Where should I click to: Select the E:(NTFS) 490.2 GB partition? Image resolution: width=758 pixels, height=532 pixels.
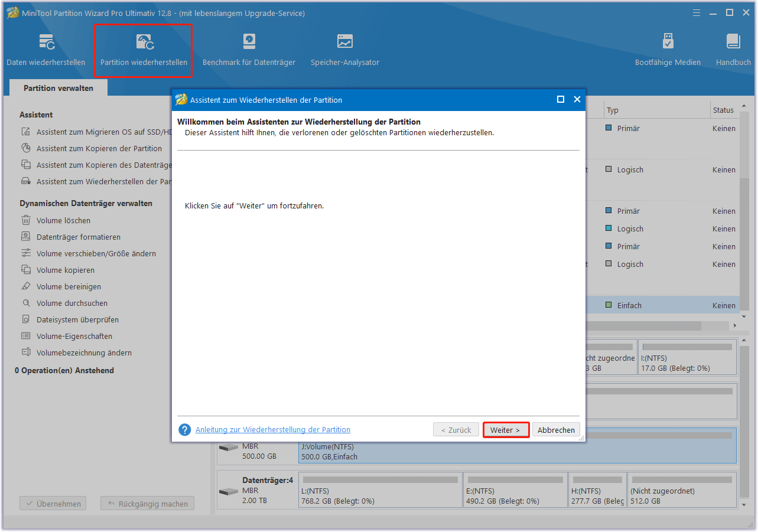(x=515, y=489)
